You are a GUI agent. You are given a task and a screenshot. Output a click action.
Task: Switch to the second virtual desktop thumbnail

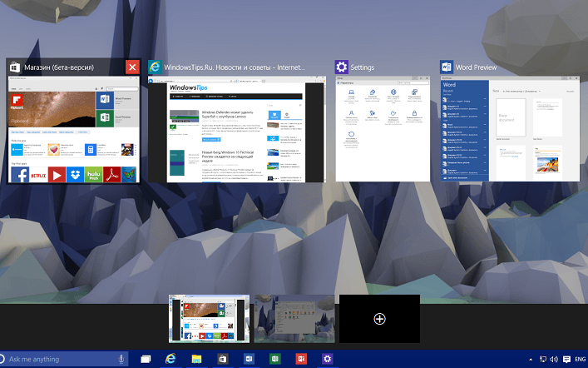tap(294, 319)
